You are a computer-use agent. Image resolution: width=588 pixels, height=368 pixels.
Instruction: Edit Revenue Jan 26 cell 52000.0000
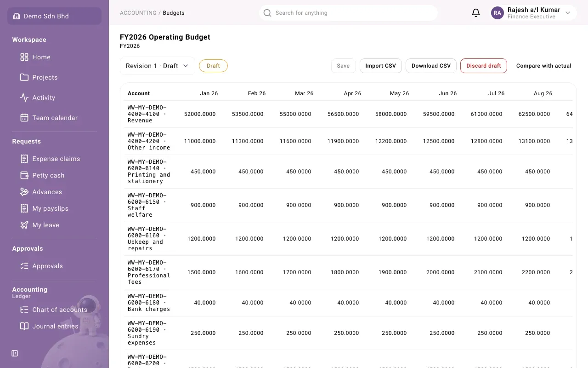coord(200,114)
